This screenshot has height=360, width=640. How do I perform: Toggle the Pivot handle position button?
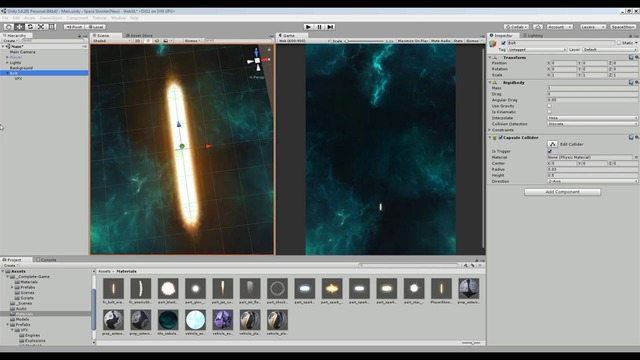(74, 27)
